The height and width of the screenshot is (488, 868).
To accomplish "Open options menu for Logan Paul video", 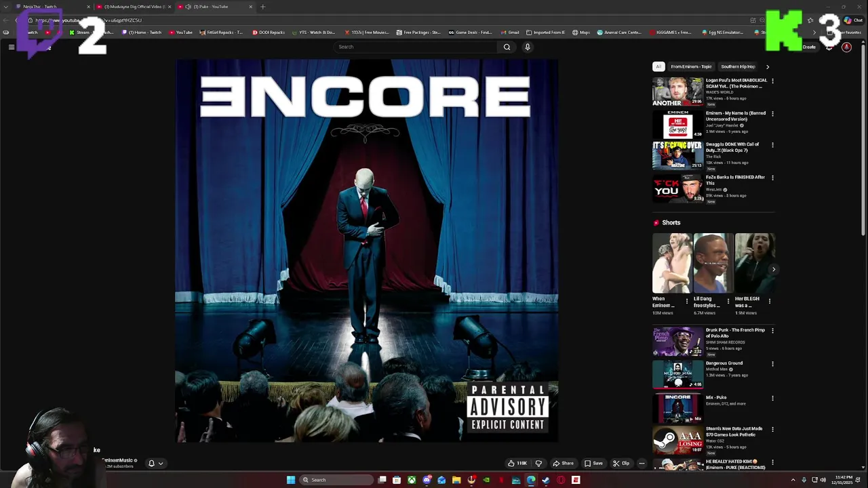I will [772, 81].
